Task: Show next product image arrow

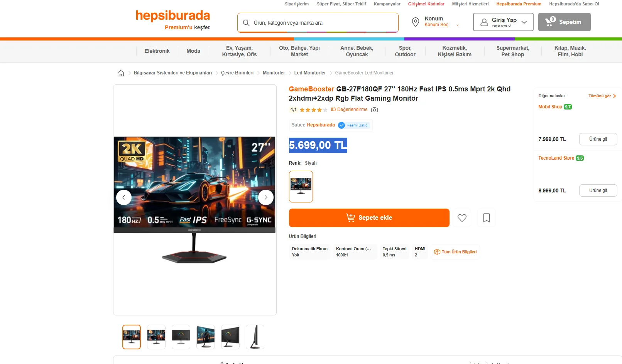Action: pyautogui.click(x=266, y=197)
